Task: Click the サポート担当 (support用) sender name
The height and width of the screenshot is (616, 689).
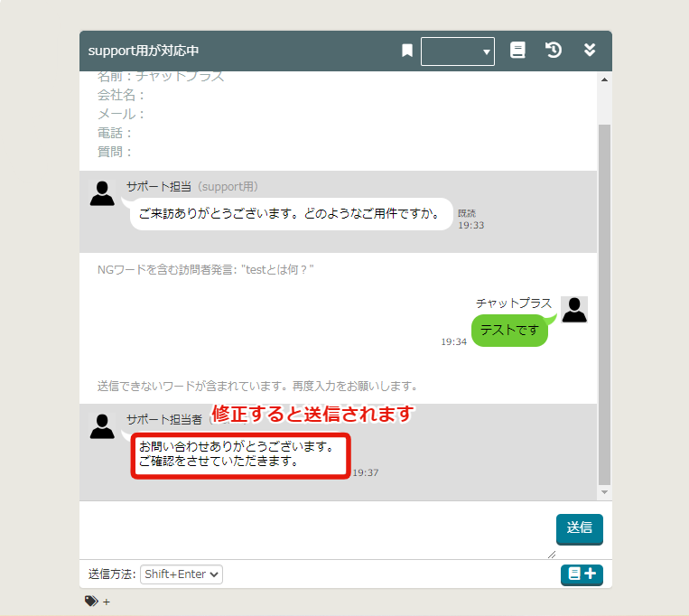Action: point(192,187)
